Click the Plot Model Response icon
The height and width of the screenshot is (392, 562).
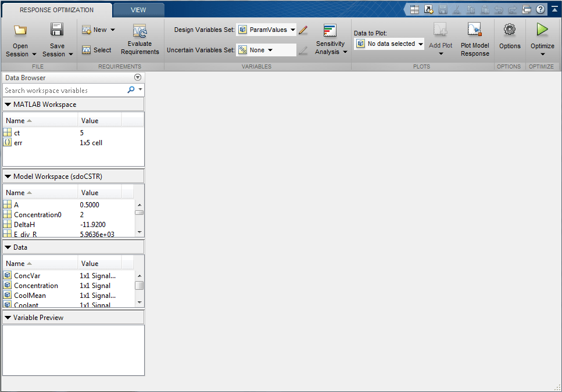click(475, 30)
